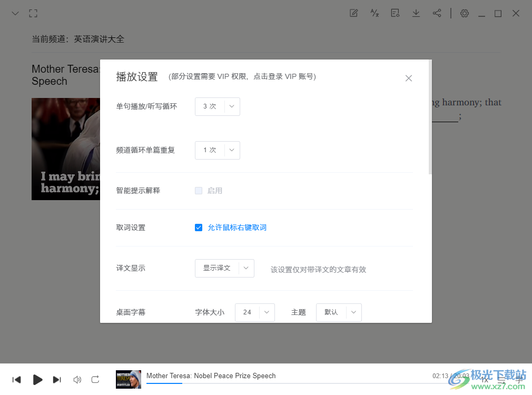Screen dimensions: 532x395
Task: Click the translation icon in the top toolbar
Action: click(x=375, y=13)
